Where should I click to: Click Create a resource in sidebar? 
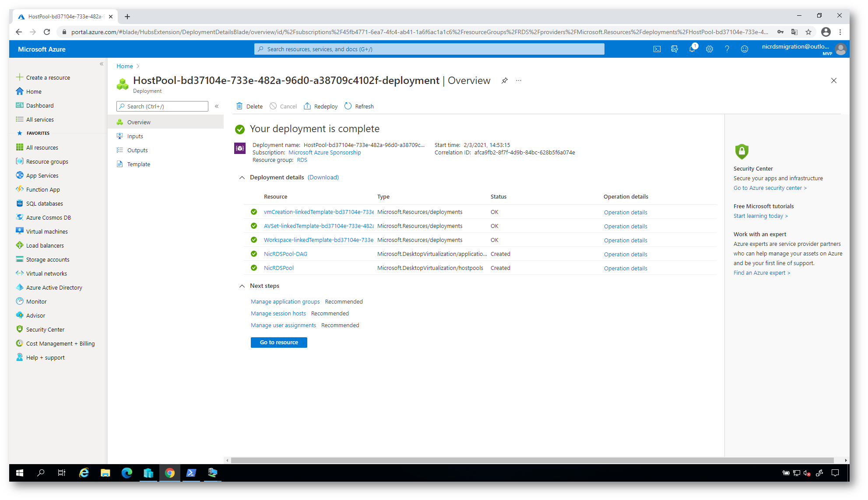click(43, 78)
